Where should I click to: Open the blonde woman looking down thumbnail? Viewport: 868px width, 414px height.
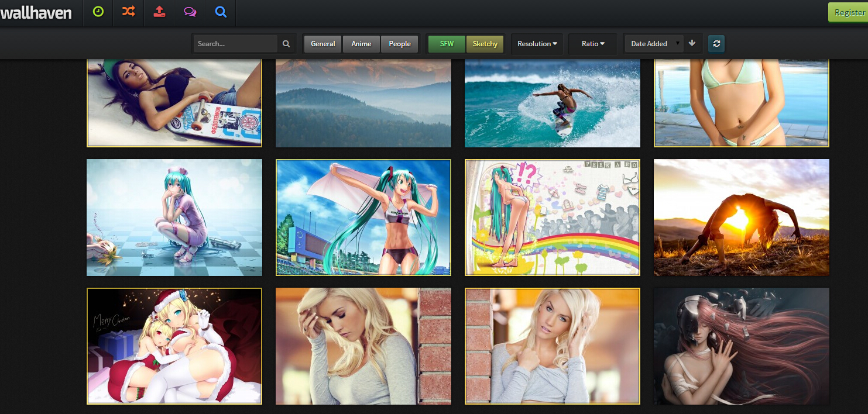363,346
